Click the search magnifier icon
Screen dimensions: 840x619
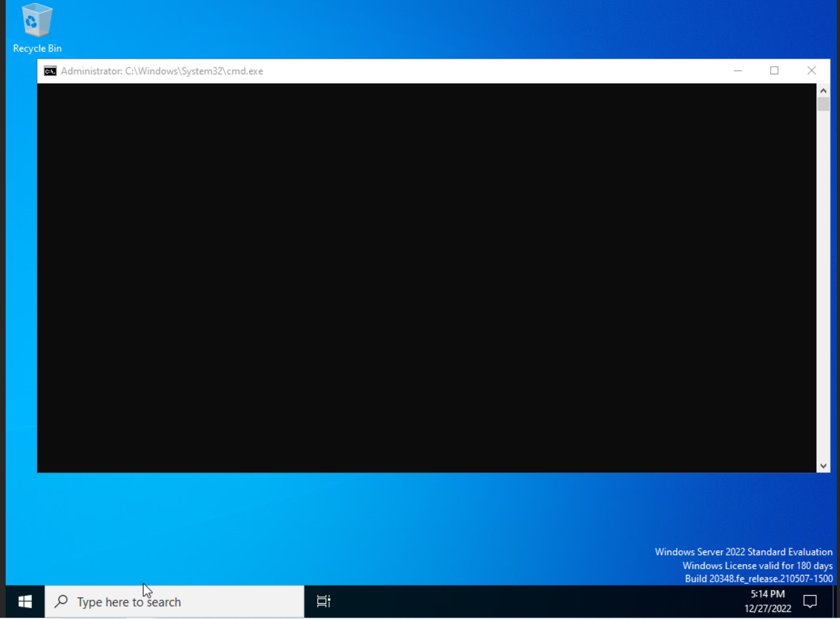point(61,601)
